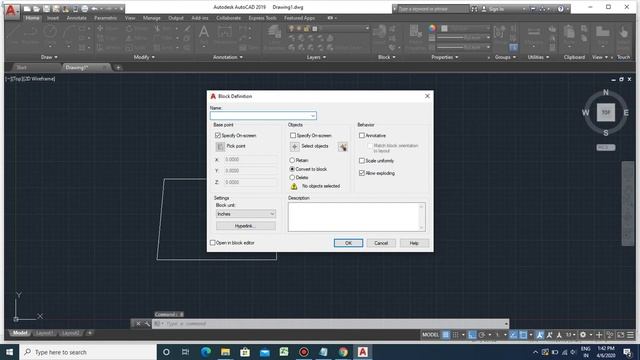This screenshot has height=360, width=640.
Task: Click the new drawing tab plus icon
Action: [x=118, y=67]
